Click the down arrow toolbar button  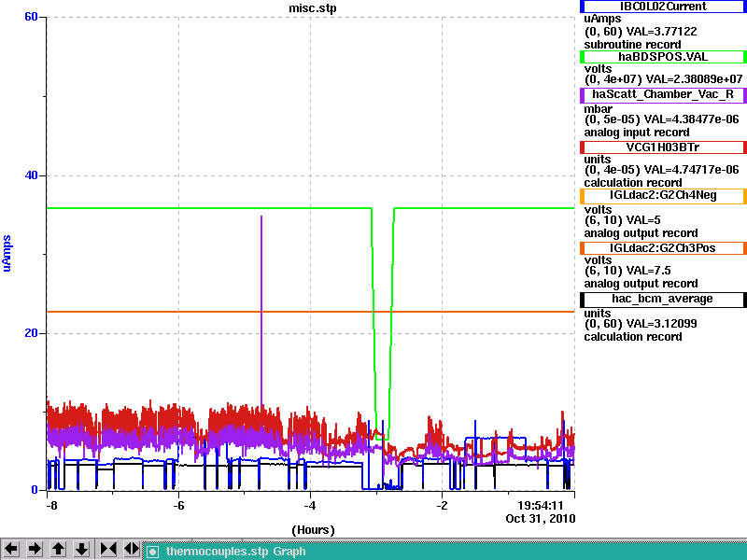pyautogui.click(x=82, y=549)
